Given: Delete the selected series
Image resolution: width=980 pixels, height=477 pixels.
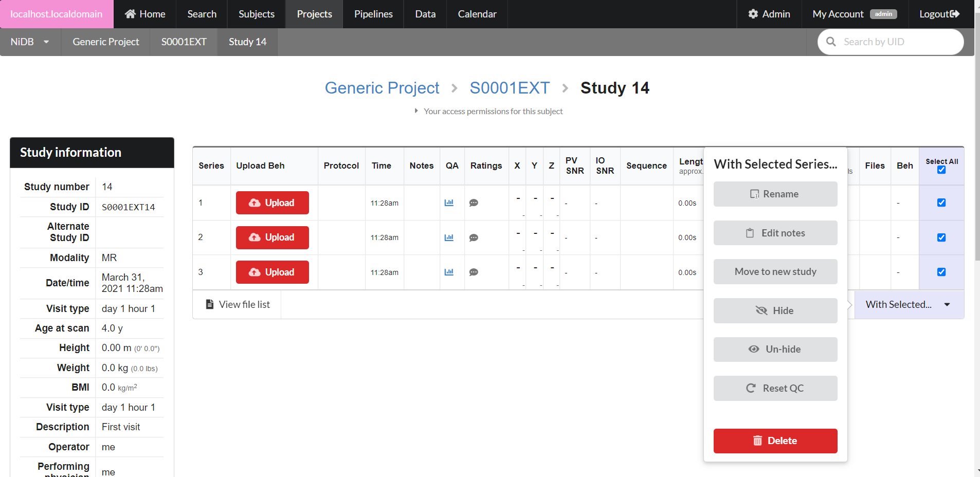Looking at the screenshot, I should click(775, 441).
